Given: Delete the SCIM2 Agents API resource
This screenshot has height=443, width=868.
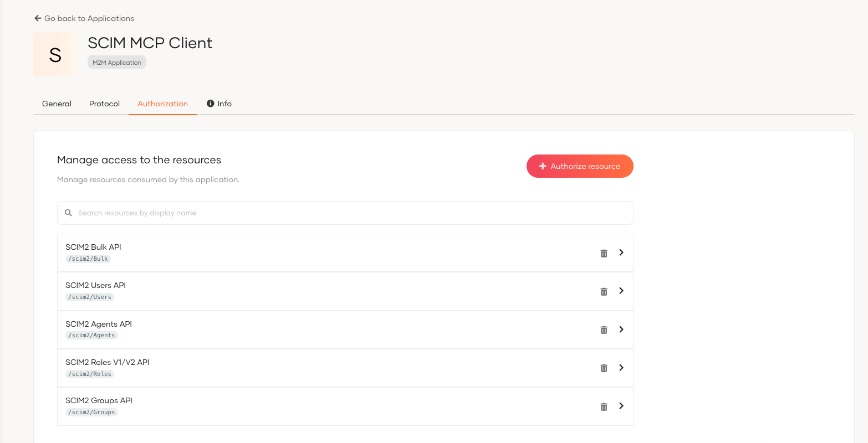Looking at the screenshot, I should 604,330.
